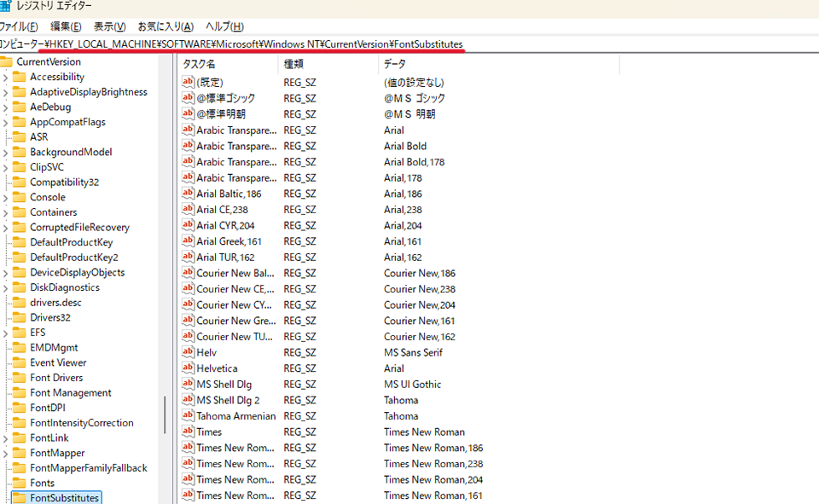819x504 pixels.
Task: Open the 表示(V) menu
Action: point(110,26)
